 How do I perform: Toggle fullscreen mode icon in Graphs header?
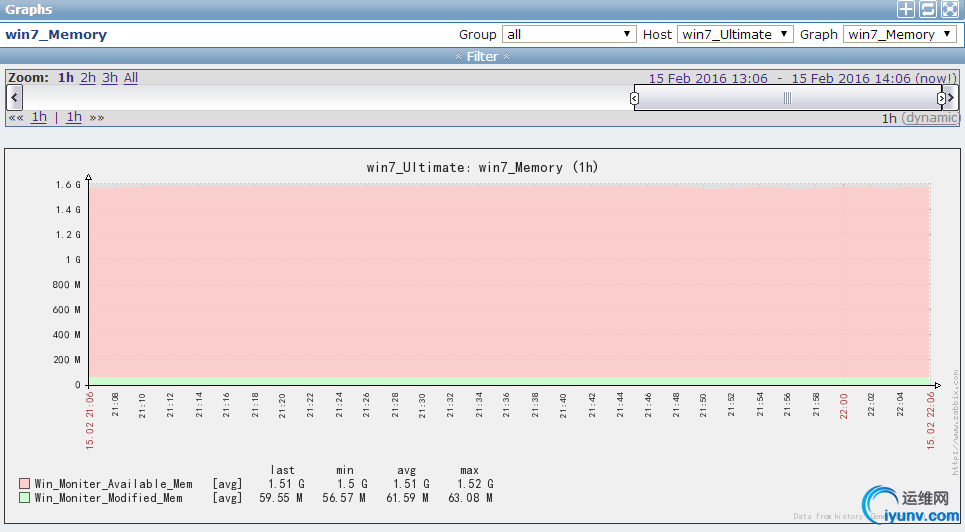[950, 9]
